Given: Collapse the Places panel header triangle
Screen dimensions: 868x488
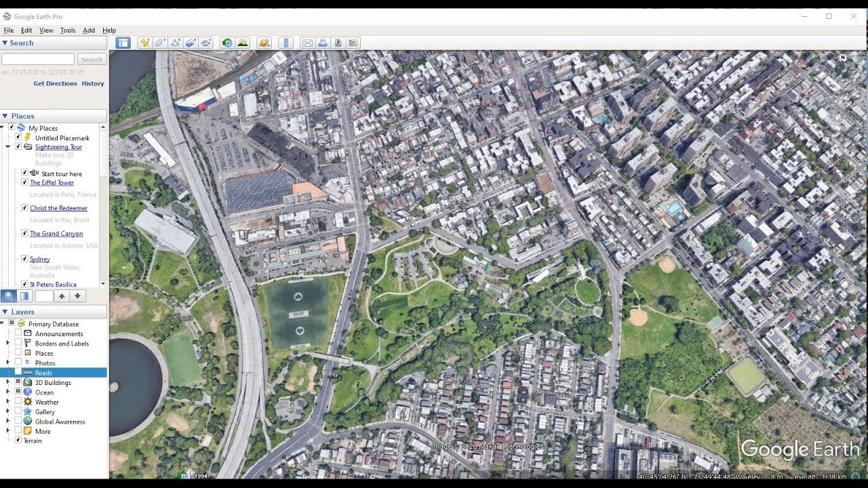Looking at the screenshot, I should click(x=5, y=116).
